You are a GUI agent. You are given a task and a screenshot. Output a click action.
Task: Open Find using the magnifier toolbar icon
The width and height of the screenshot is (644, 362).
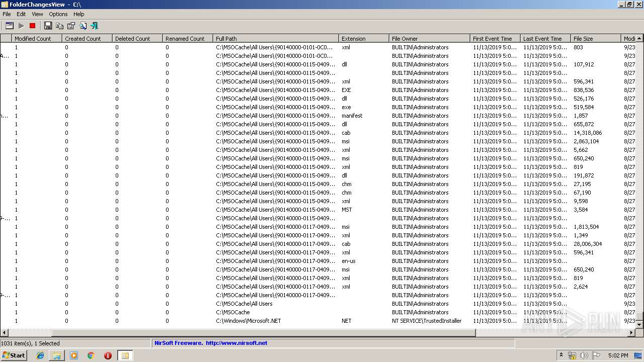[x=83, y=26]
